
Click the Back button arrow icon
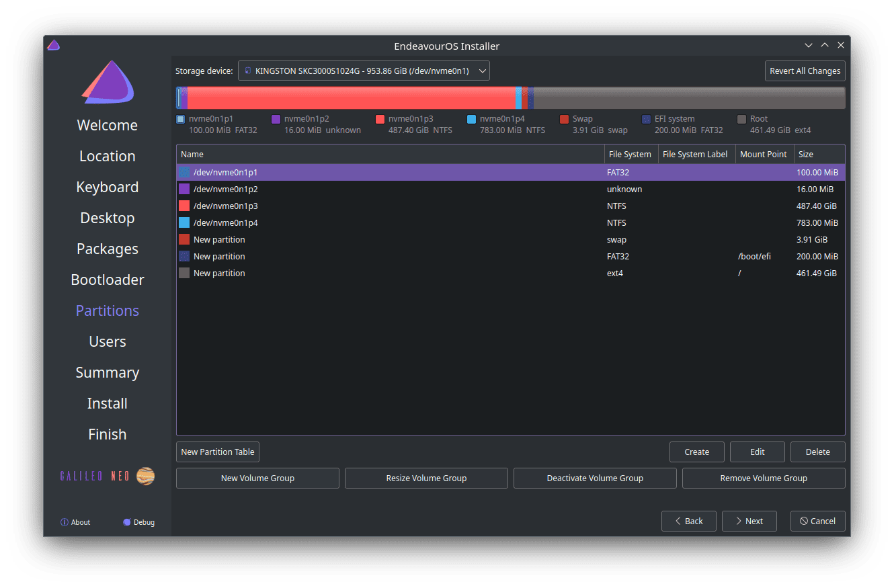coord(678,521)
